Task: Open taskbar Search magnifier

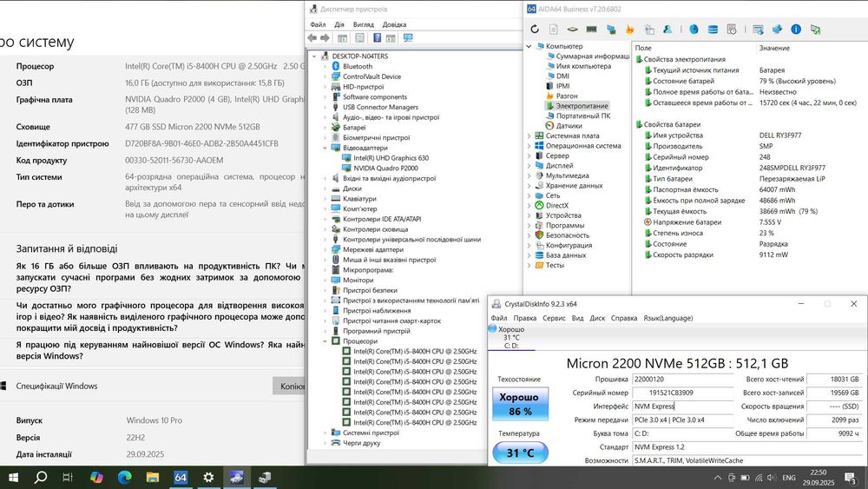Action: [x=41, y=478]
